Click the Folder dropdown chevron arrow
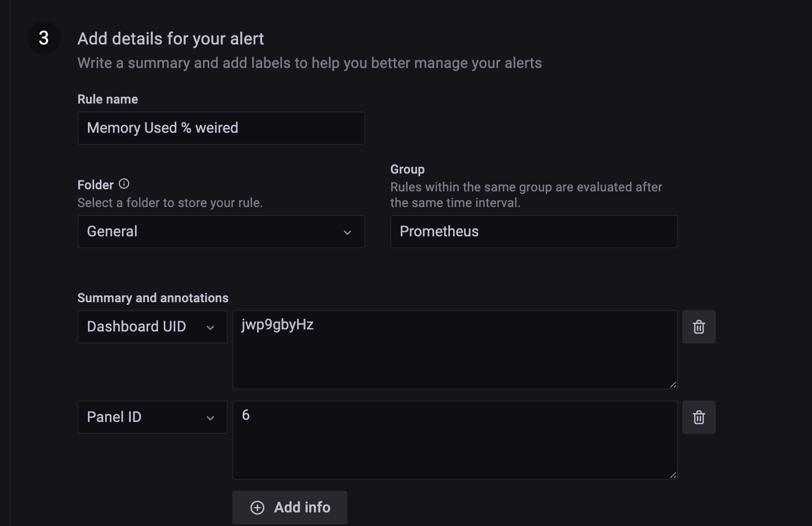 (347, 232)
